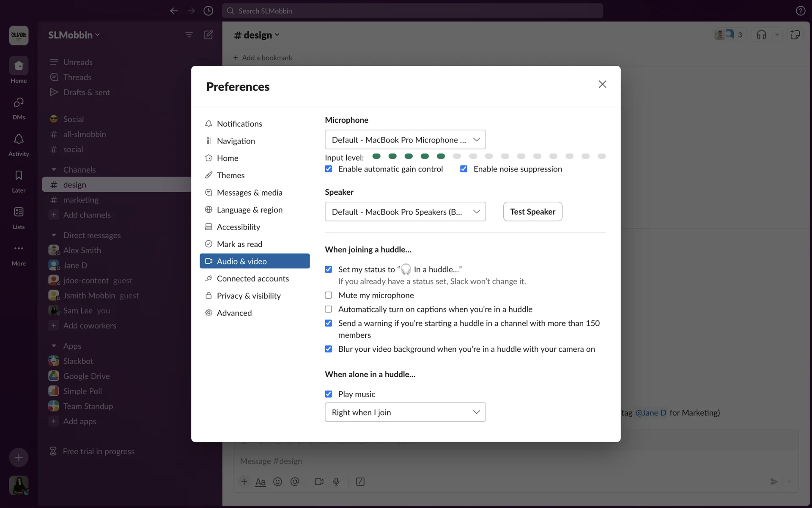812x508 pixels.
Task: Open the Speaker device dropdown
Action: point(405,212)
